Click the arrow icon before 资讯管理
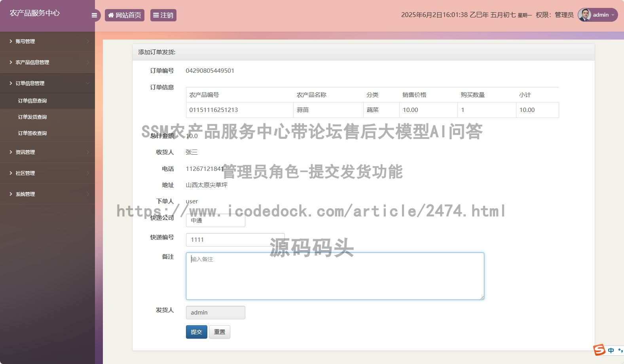Screen dimensions: 624x364 click(11, 152)
